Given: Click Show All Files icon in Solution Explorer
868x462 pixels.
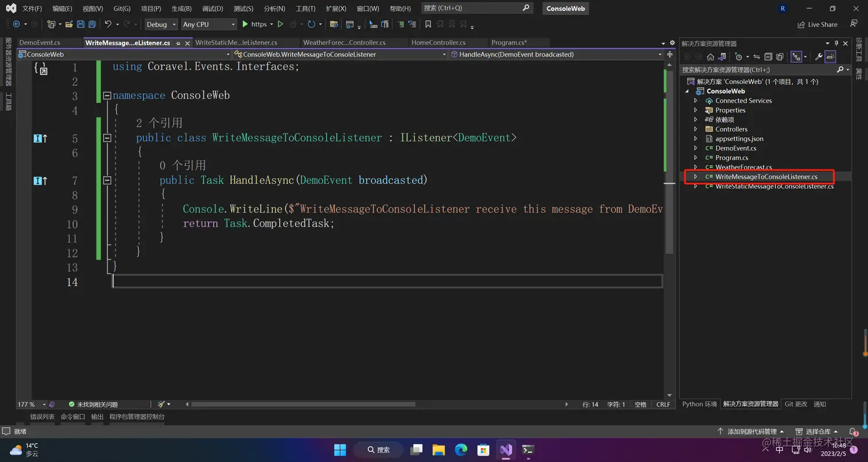Looking at the screenshot, I should [x=780, y=56].
